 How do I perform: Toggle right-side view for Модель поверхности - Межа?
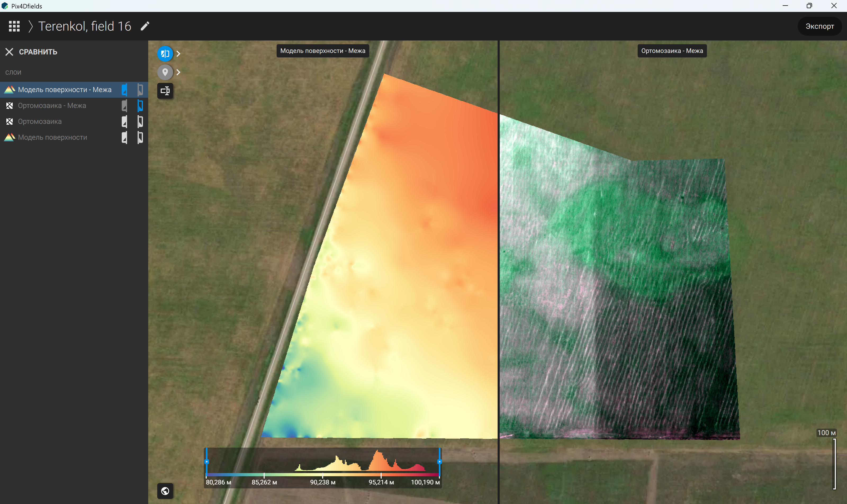tap(140, 90)
